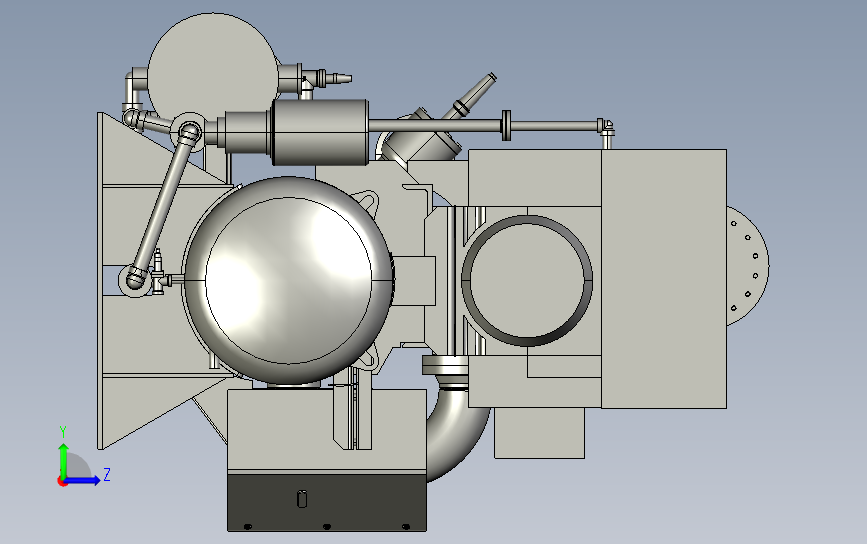This screenshot has width=867, height=544.
Task: Select the small valve fitting left of the sphere
Action: pyautogui.click(x=160, y=273)
